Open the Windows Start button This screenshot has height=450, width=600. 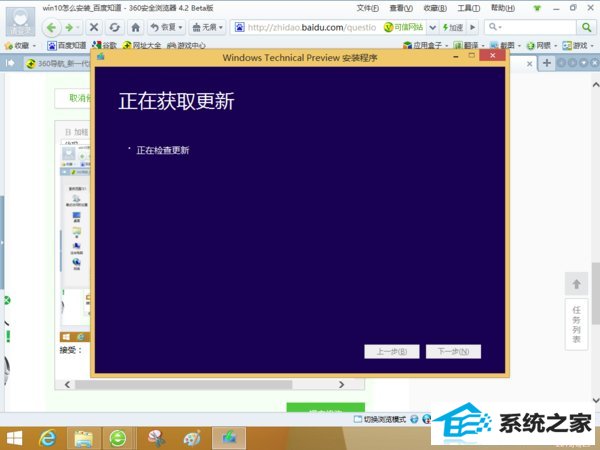(14, 438)
